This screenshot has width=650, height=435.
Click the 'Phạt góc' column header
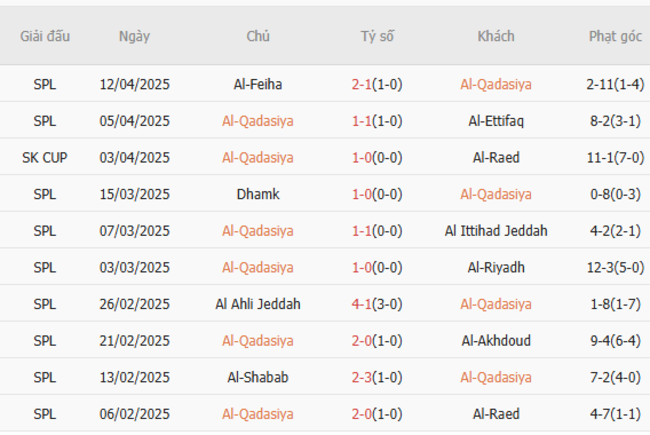615,36
